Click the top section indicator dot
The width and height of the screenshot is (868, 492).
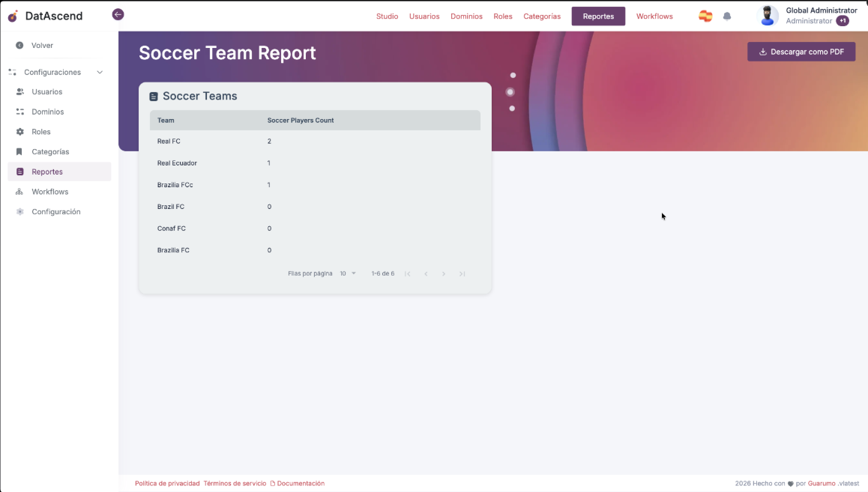point(513,75)
